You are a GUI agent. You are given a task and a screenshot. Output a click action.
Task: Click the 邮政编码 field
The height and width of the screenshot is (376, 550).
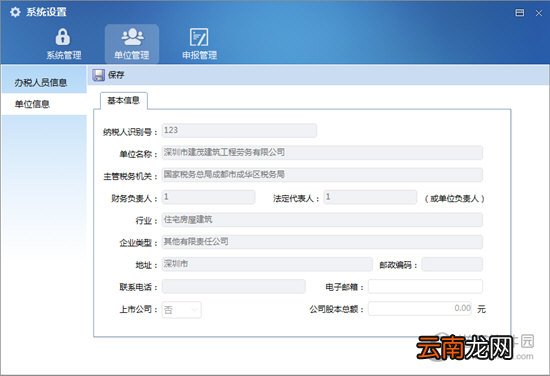[x=452, y=264]
